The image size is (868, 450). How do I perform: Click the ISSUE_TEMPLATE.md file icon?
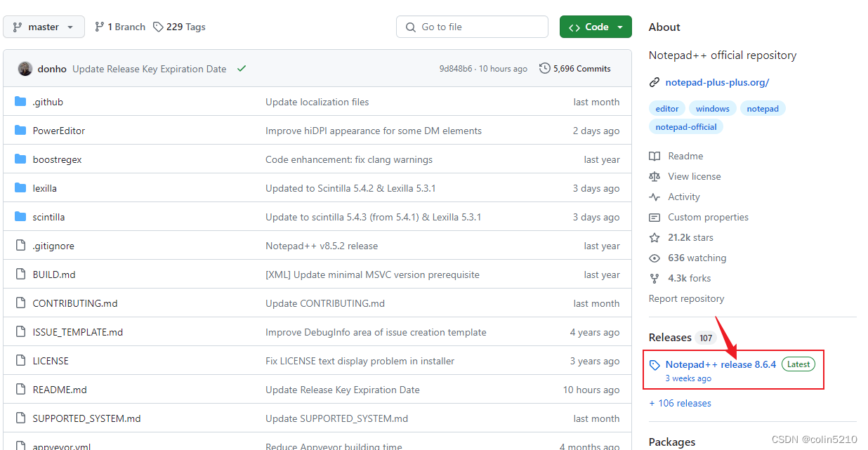coord(20,332)
